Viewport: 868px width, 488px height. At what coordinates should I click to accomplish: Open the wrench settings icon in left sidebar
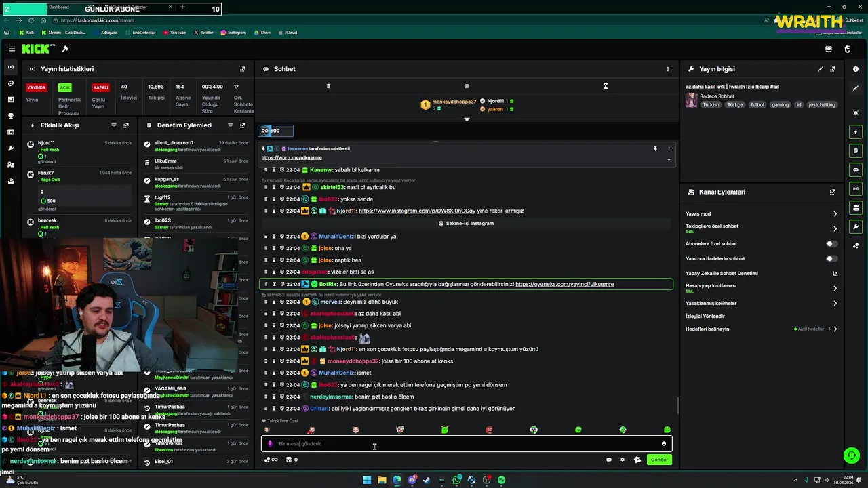[x=10, y=148]
